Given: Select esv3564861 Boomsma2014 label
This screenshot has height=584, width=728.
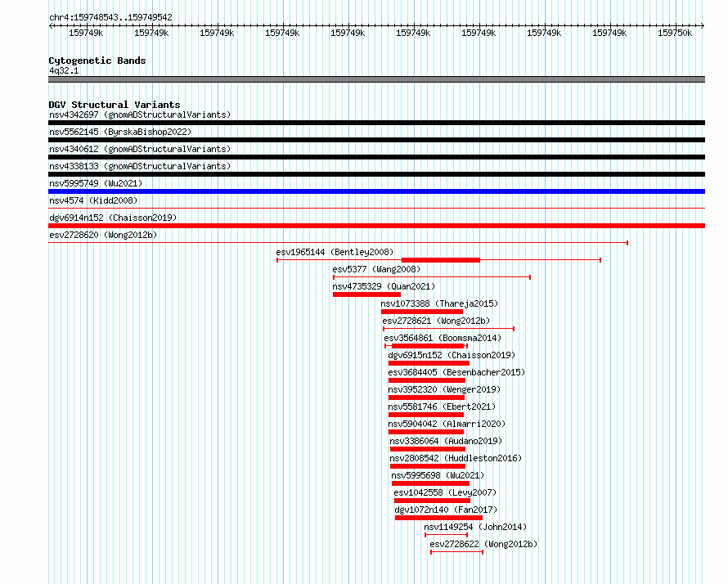Looking at the screenshot, I should coord(443,338).
